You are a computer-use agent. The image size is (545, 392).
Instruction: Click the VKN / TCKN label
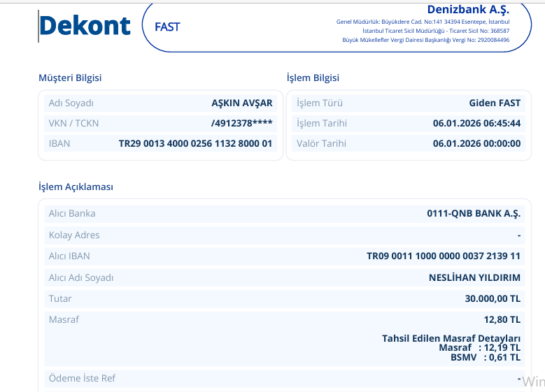coord(73,123)
